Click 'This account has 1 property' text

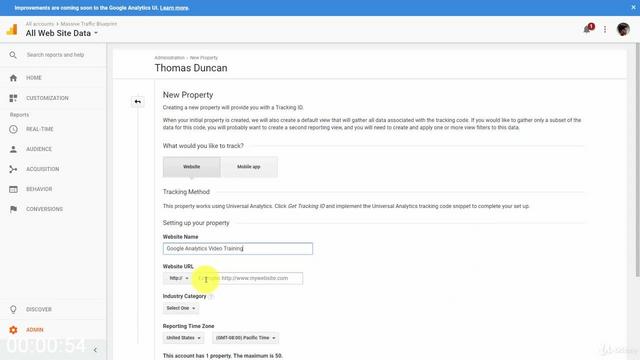(x=222, y=356)
